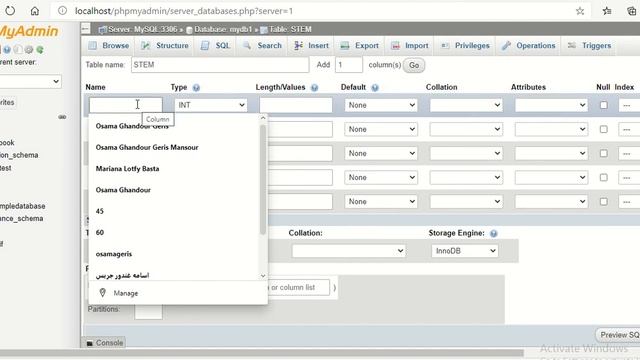Viewport: 640px width, 360px height.
Task: Select suggestion Osama Ghandour Geris Mansour
Action: pyautogui.click(x=147, y=147)
